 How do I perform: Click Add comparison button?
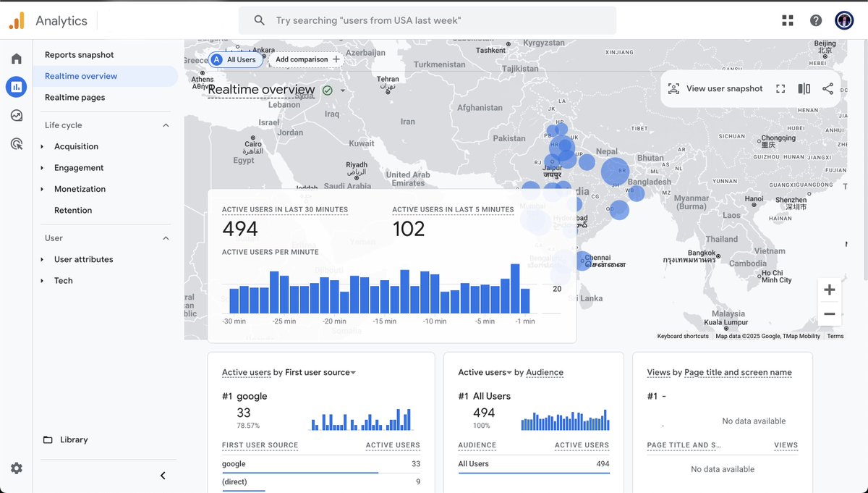click(x=307, y=59)
